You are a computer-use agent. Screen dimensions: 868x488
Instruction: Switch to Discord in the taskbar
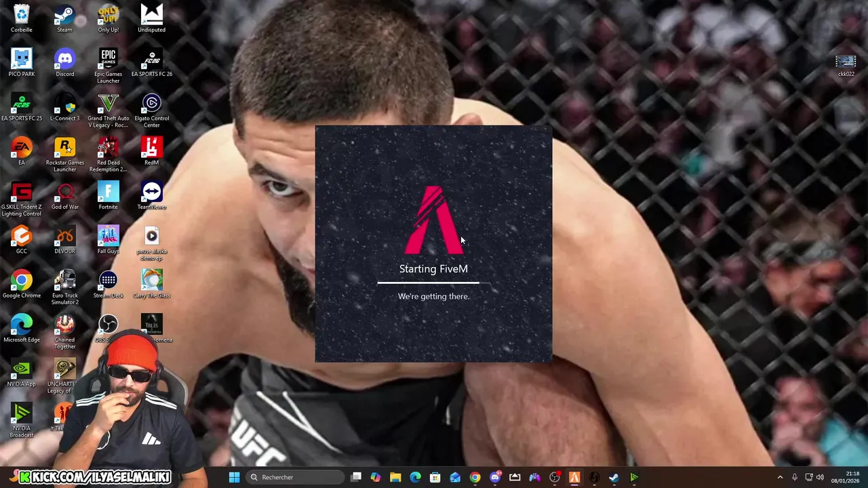tap(495, 477)
